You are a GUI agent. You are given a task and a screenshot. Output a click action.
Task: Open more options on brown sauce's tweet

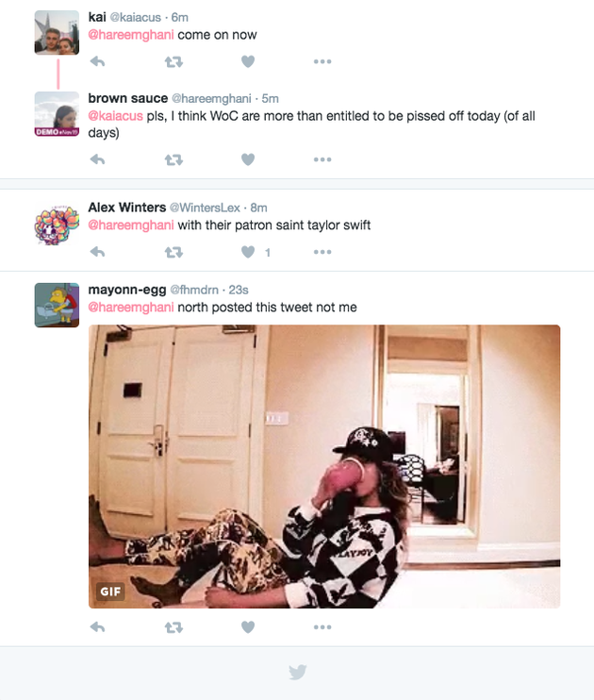[322, 159]
